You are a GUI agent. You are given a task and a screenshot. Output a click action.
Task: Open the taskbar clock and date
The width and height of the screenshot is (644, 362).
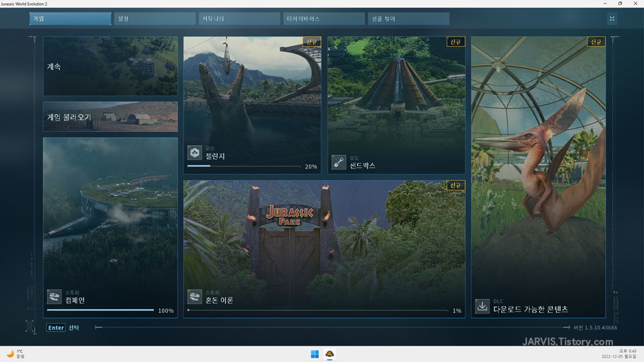[x=619, y=354]
